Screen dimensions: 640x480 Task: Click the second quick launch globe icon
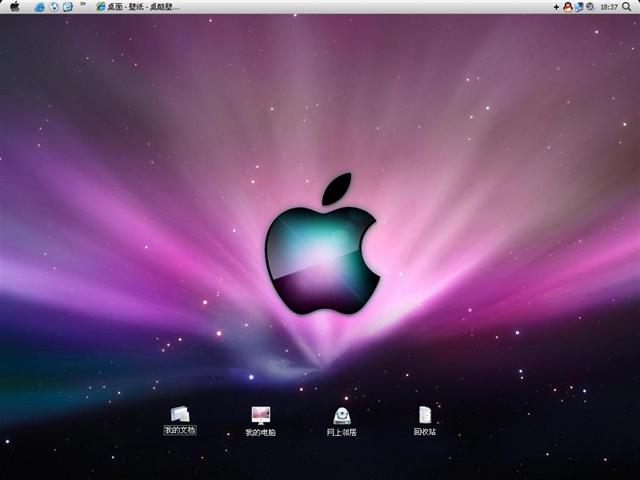(x=54, y=7)
